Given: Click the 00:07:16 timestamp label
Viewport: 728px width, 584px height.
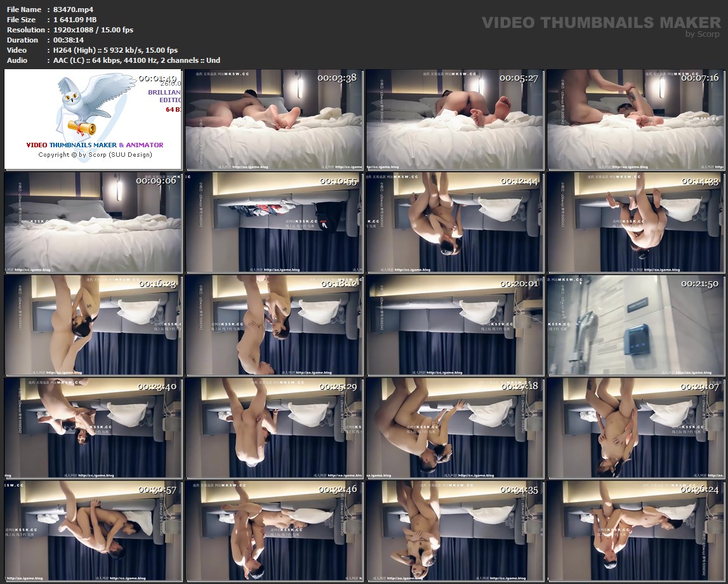Looking at the screenshot, I should [x=699, y=78].
